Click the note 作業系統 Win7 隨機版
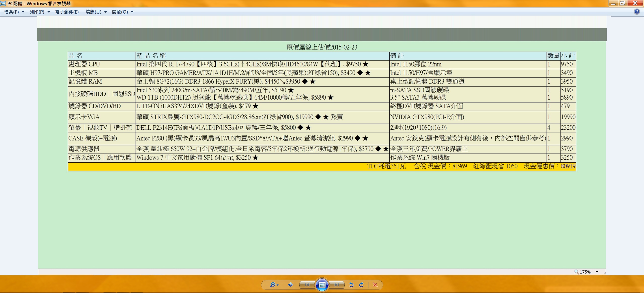 click(x=420, y=158)
